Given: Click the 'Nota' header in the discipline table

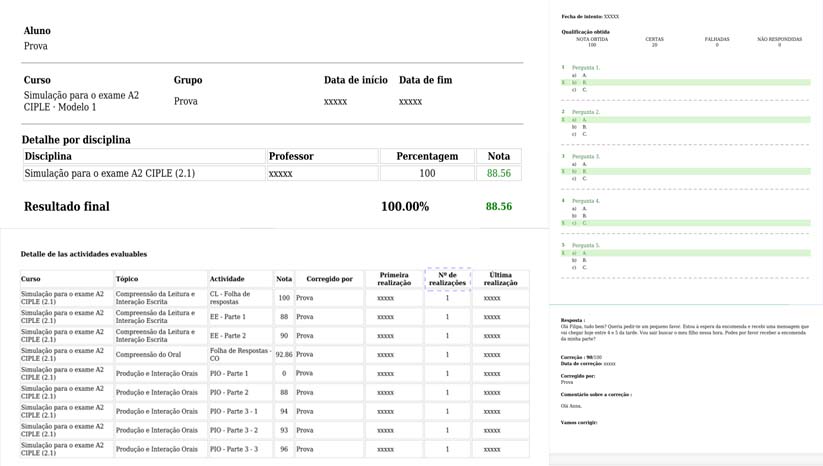Looking at the screenshot, I should tap(499, 156).
